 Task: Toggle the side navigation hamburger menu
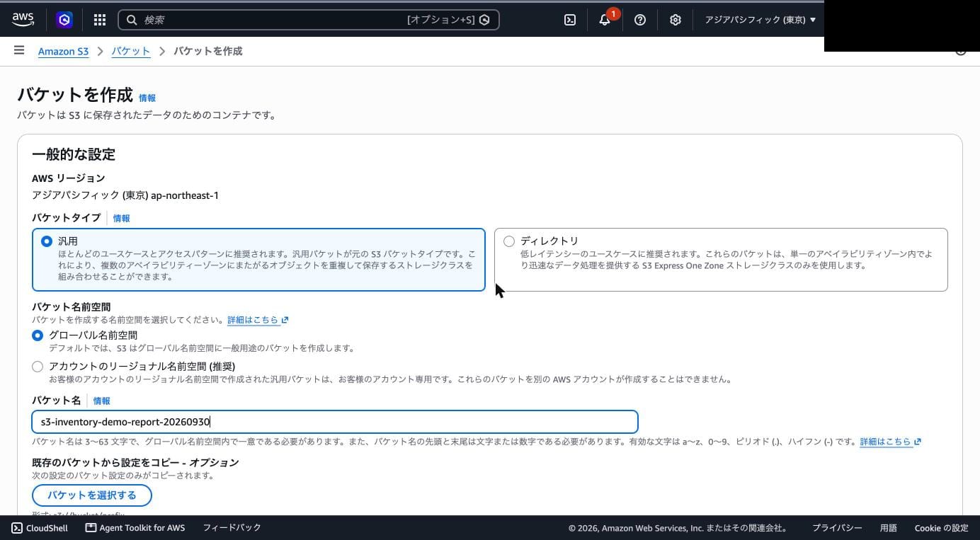(19, 50)
